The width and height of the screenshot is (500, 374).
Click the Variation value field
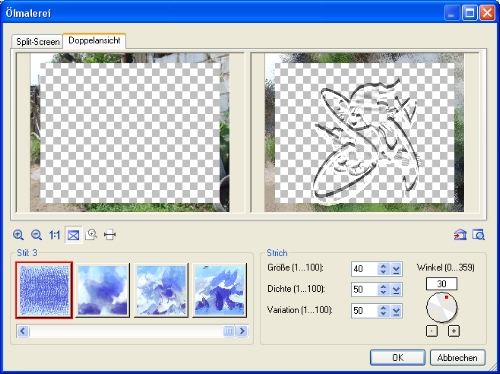pos(364,311)
